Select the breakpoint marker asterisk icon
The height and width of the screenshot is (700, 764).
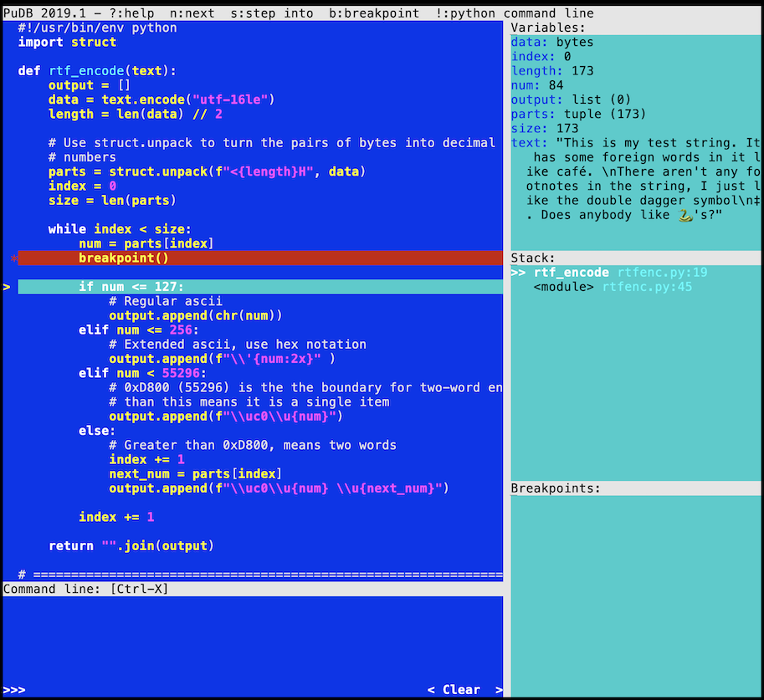[12, 258]
